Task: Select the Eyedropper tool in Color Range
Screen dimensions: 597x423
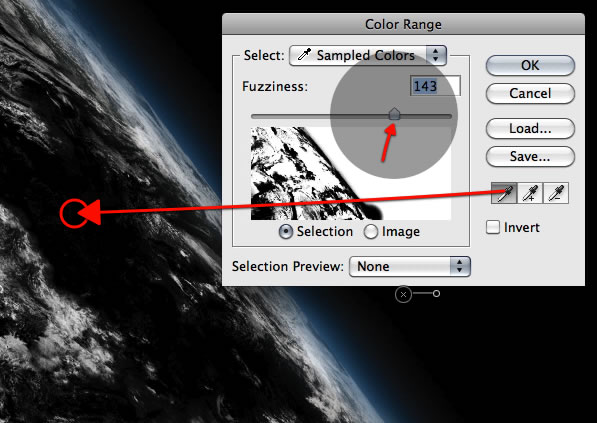Action: pos(504,193)
